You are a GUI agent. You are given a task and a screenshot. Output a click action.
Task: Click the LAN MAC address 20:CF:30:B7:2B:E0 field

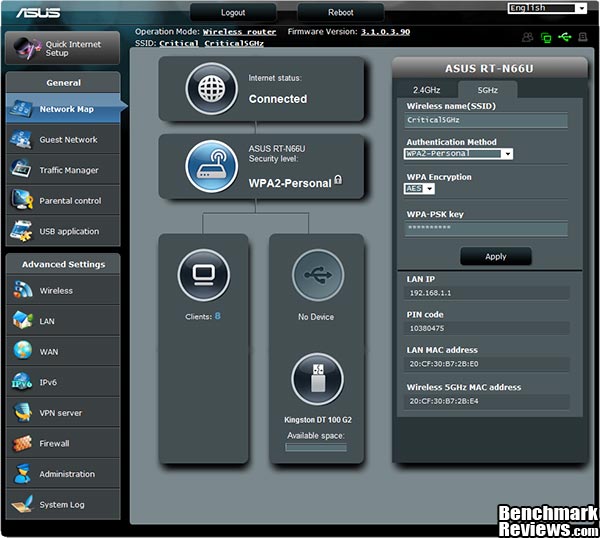coord(487,364)
